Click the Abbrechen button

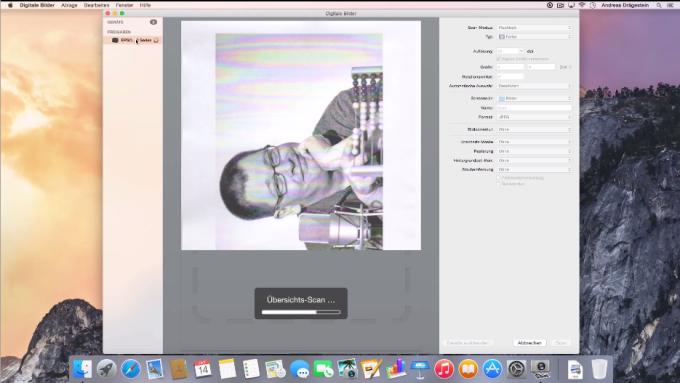coord(530,343)
